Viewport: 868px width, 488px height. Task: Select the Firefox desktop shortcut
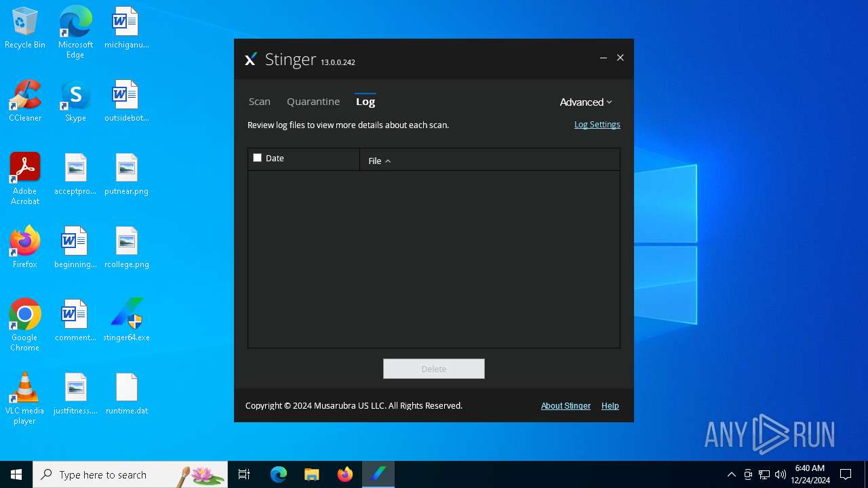click(25, 248)
